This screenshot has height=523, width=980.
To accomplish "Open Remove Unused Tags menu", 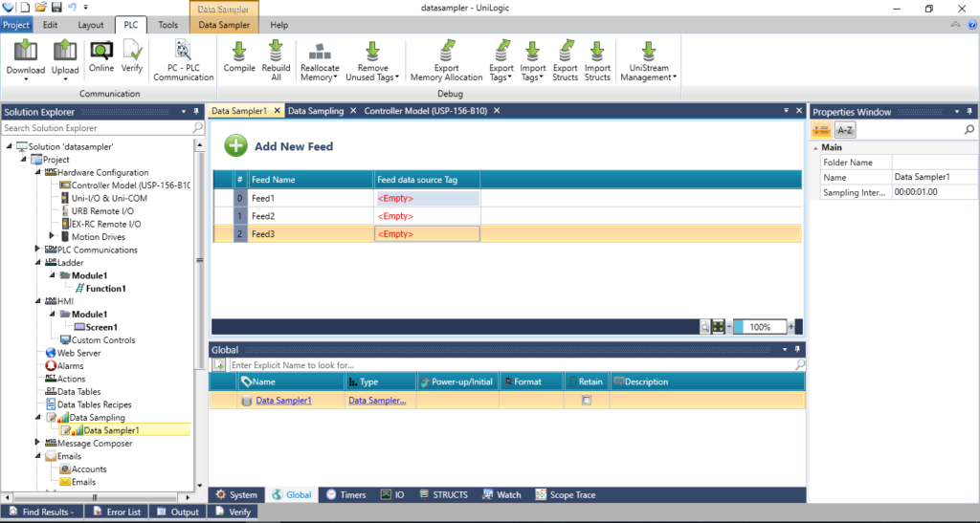I will coord(372,60).
